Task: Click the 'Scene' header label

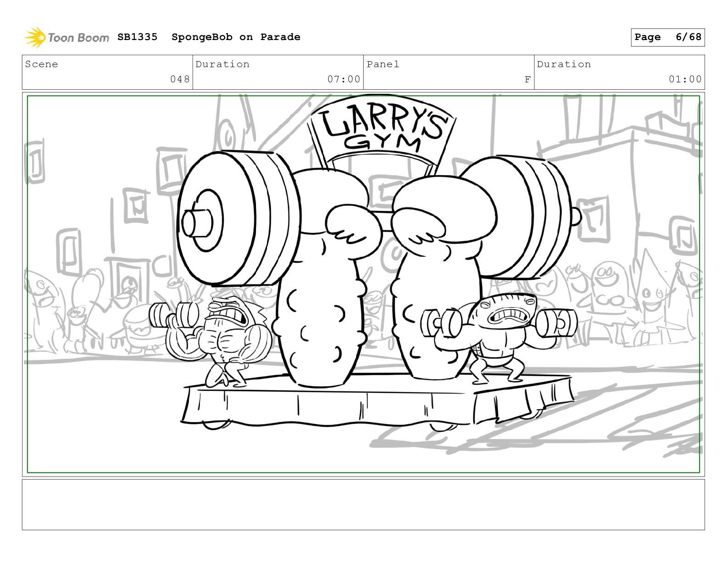Action: point(42,64)
